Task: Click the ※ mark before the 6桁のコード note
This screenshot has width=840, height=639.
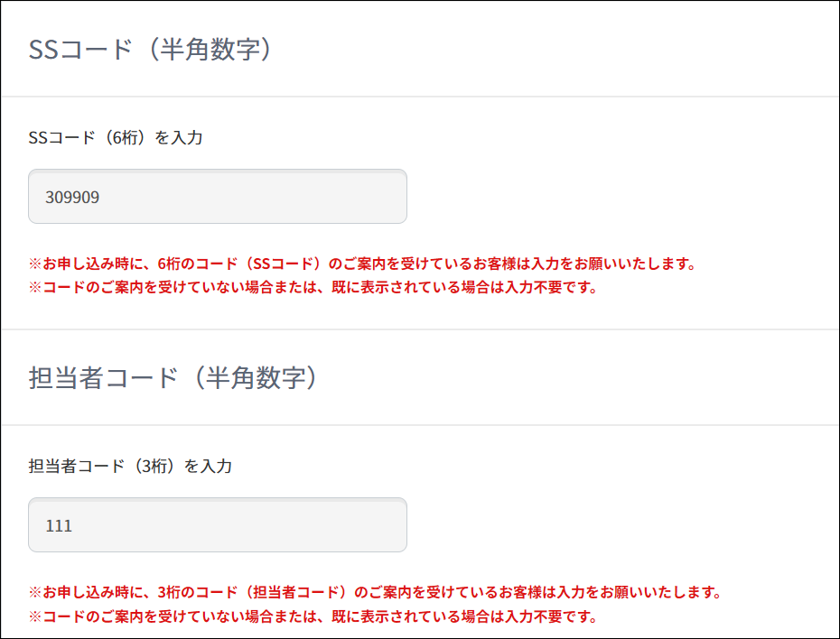Action: [35, 264]
